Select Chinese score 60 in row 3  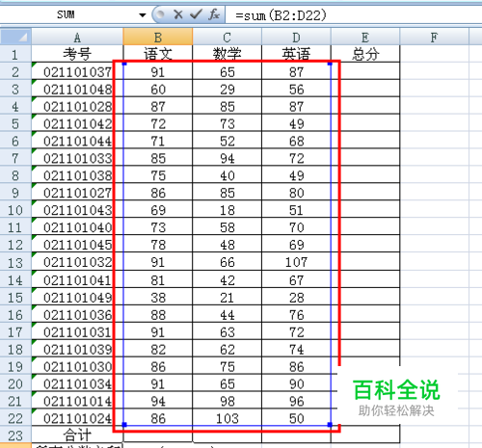pos(158,89)
